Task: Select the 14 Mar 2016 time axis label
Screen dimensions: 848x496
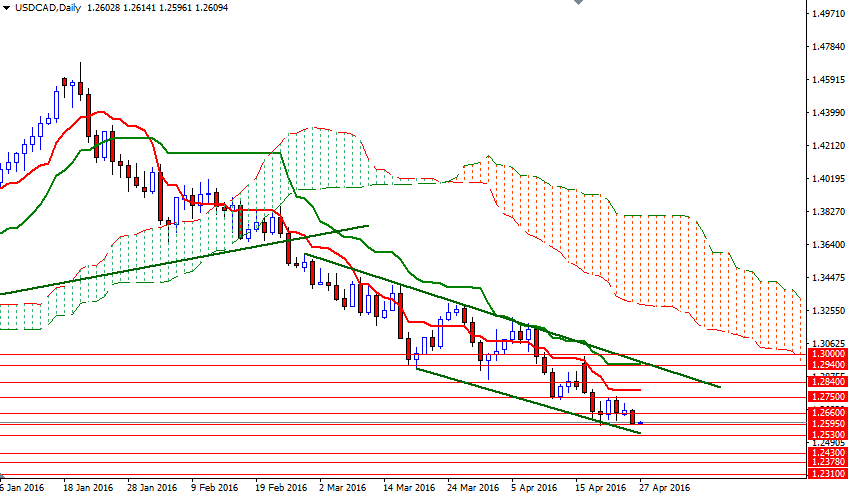Action: 409,488
